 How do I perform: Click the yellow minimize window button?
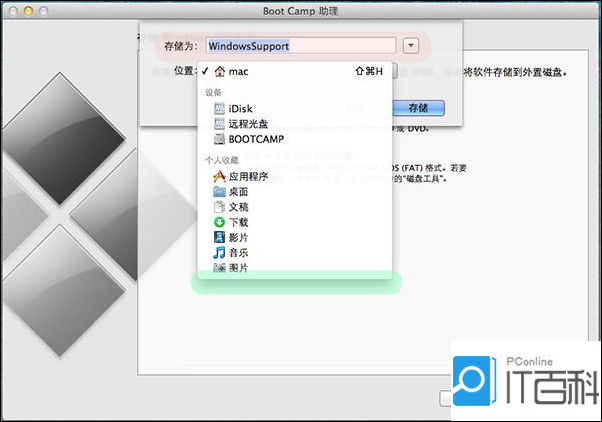(x=28, y=11)
